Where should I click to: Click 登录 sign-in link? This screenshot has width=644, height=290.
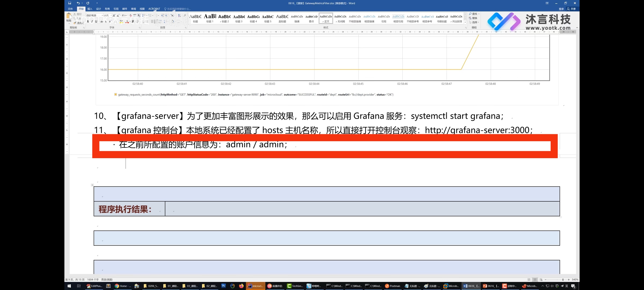click(x=561, y=9)
